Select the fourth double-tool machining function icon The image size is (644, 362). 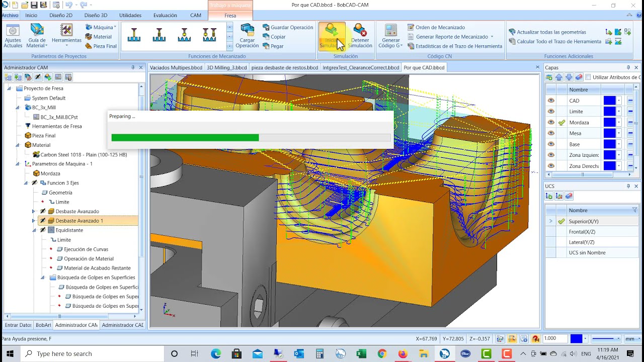pyautogui.click(x=209, y=35)
